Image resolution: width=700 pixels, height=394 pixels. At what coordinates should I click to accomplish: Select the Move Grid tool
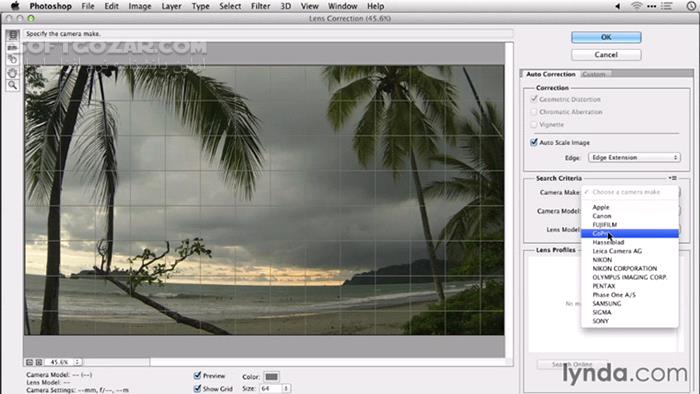point(12,59)
